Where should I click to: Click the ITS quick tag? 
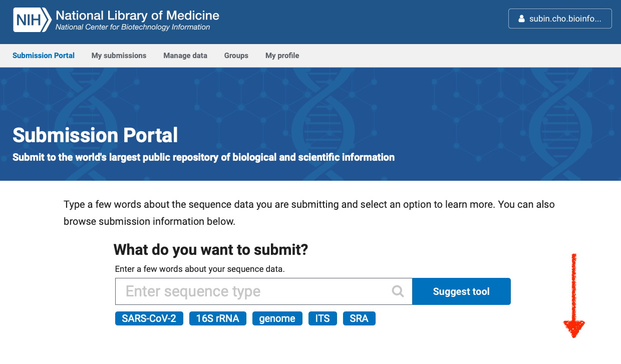[323, 318]
